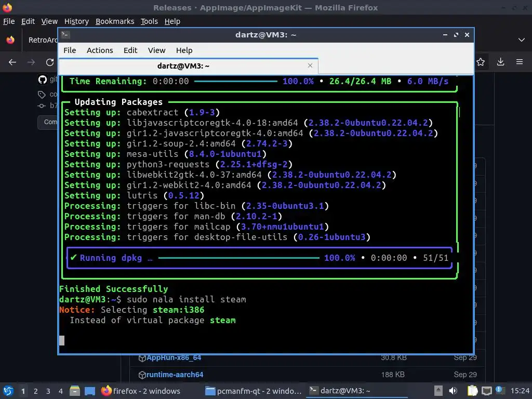Click the 15:24 panel clock
Viewport: 532px width, 399px height.
click(520, 391)
